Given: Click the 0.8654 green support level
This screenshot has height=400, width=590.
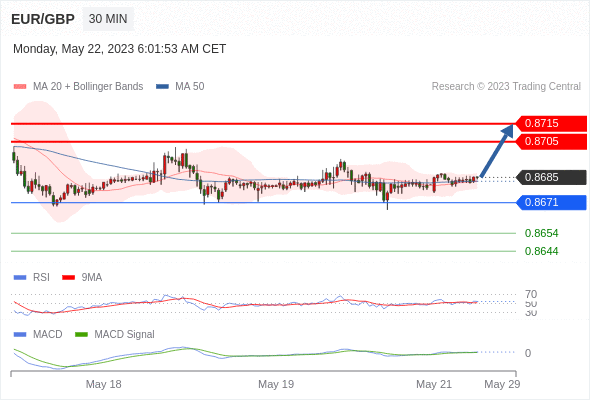Looking at the screenshot, I should pos(541,233).
